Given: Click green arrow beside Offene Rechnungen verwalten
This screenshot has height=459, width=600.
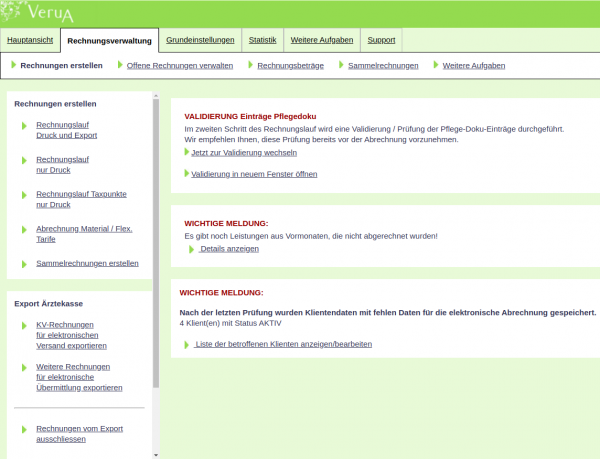Looking at the screenshot, I should pos(120,65).
